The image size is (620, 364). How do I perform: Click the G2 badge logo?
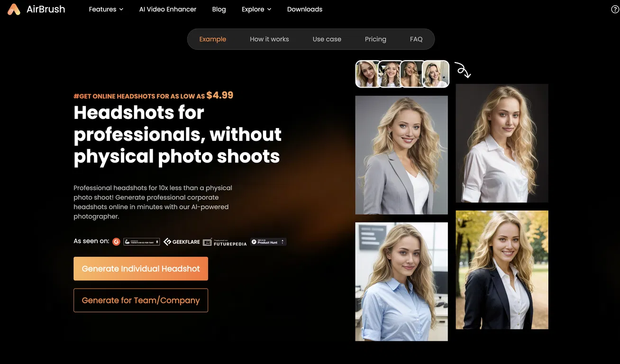tap(116, 242)
